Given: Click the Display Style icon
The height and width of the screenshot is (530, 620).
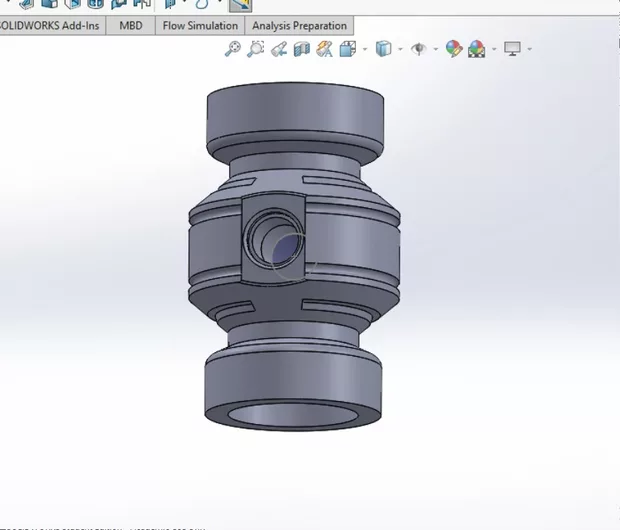Looking at the screenshot, I should (383, 48).
